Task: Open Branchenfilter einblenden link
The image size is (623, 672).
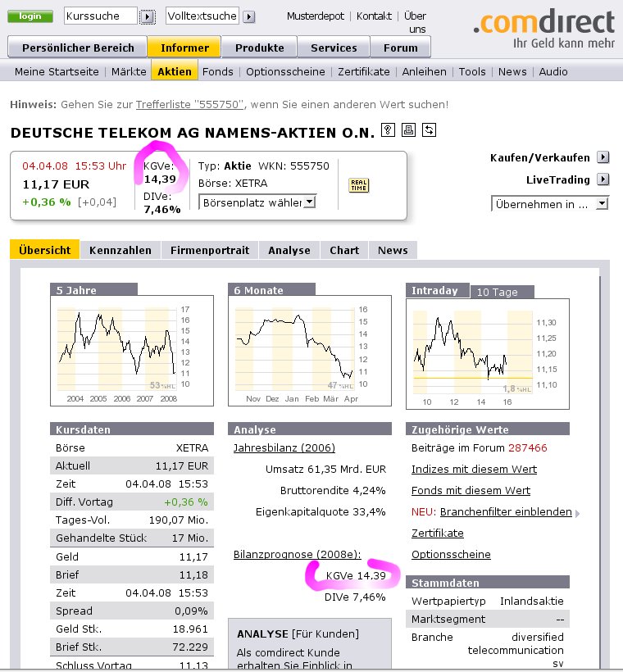Action: [506, 511]
